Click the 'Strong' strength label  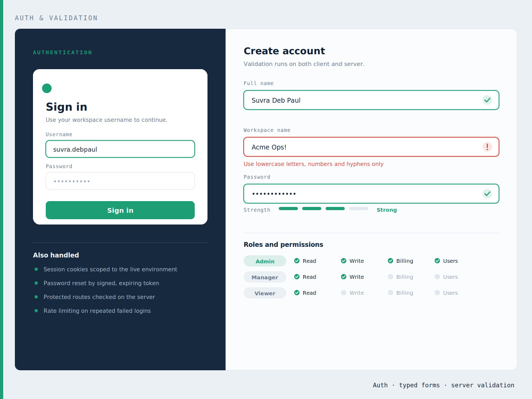[x=387, y=210]
